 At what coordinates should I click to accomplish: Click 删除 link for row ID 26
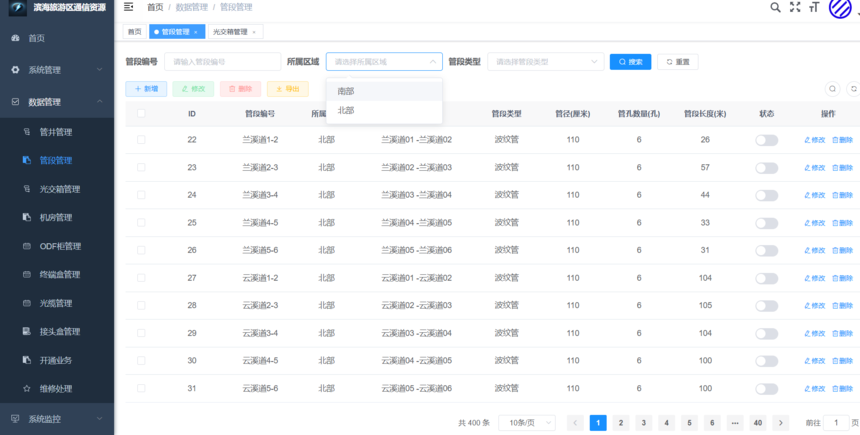[x=842, y=251]
